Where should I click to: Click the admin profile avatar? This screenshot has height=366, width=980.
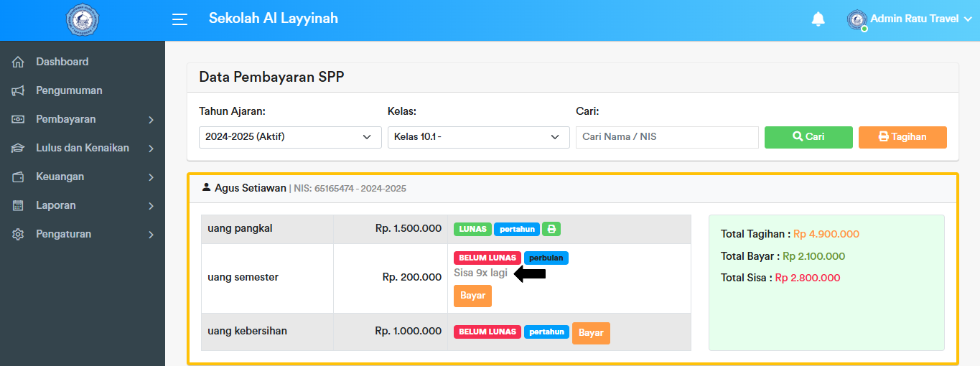(x=857, y=19)
